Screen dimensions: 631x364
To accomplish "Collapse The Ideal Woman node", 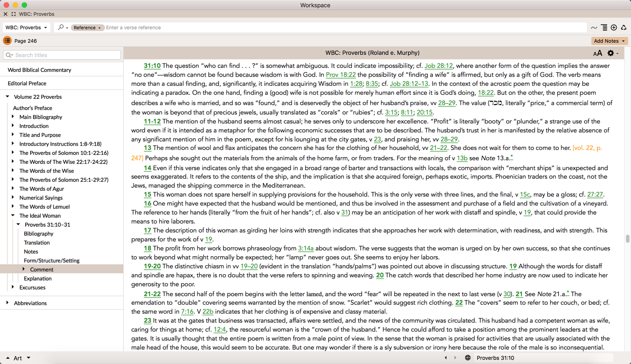I will point(13,215).
